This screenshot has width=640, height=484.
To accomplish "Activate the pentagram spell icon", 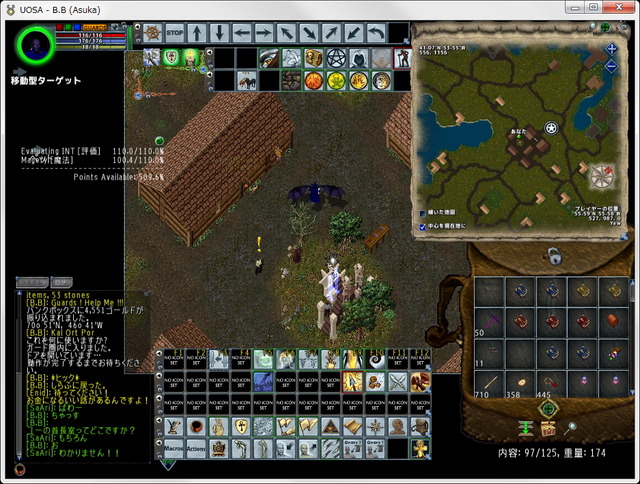I will coord(336,58).
